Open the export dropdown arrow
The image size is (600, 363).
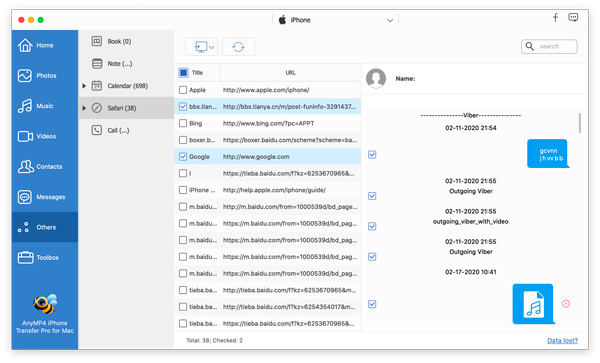(x=212, y=47)
